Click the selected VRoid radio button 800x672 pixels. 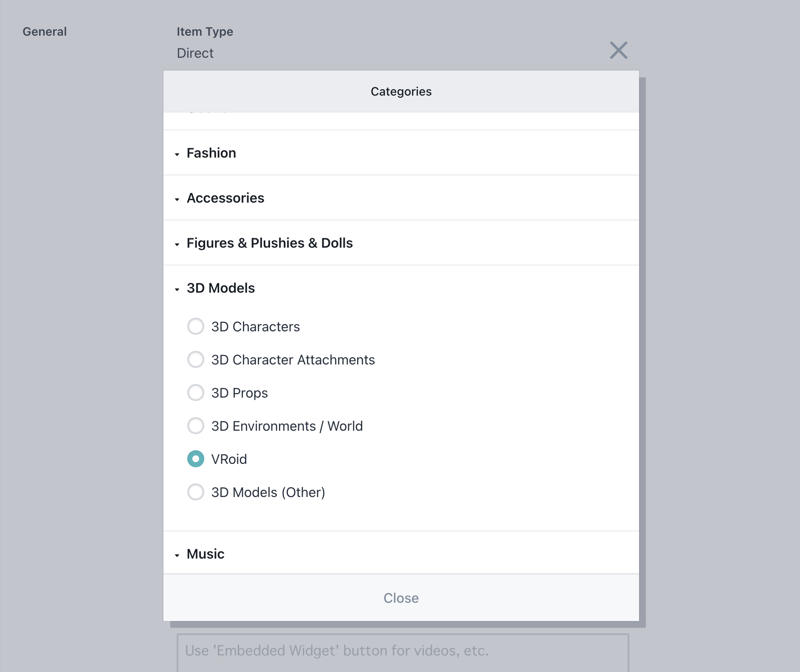(x=196, y=459)
